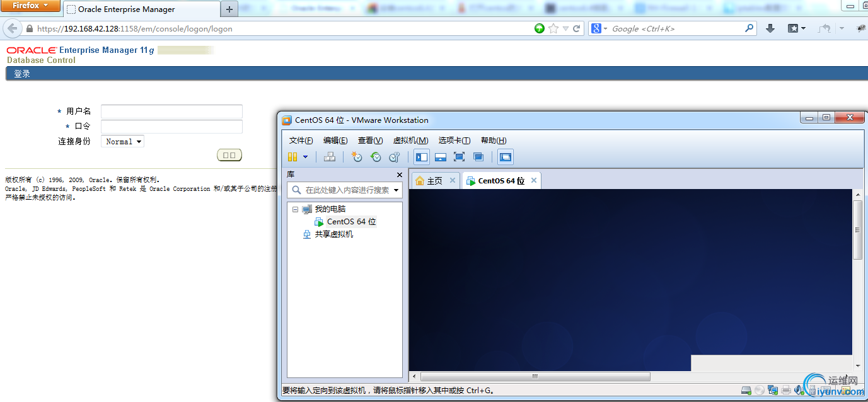868x402 pixels.
Task: Click the VM view scroll down arrow
Action: point(857,366)
